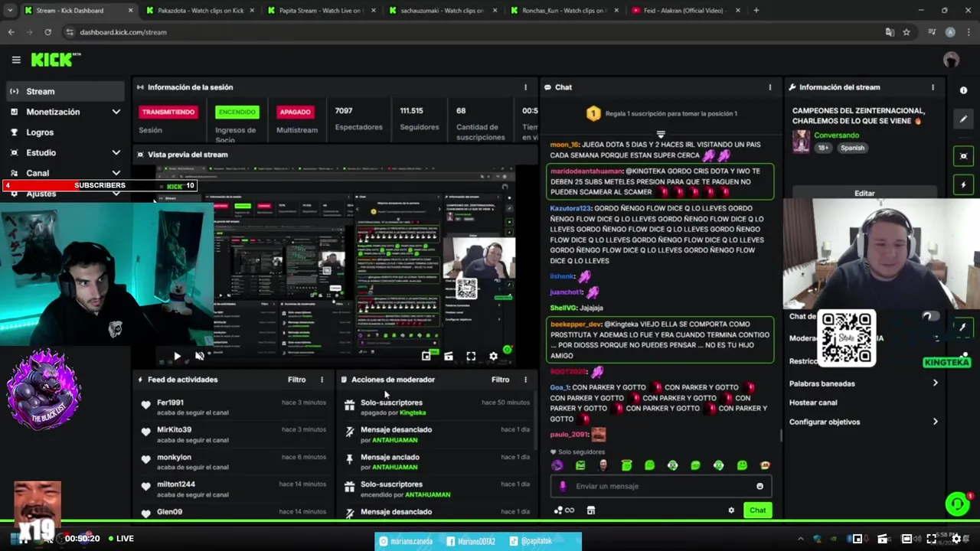Expand the Palabras baneadas option
The height and width of the screenshot is (551, 980).
pyautogui.click(x=864, y=383)
